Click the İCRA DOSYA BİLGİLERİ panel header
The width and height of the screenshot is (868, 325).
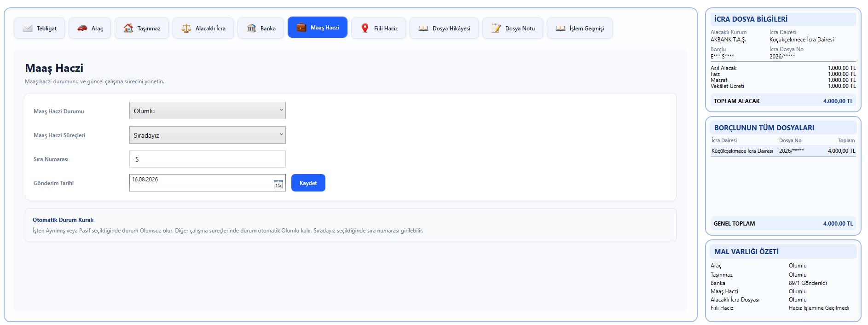(783, 19)
